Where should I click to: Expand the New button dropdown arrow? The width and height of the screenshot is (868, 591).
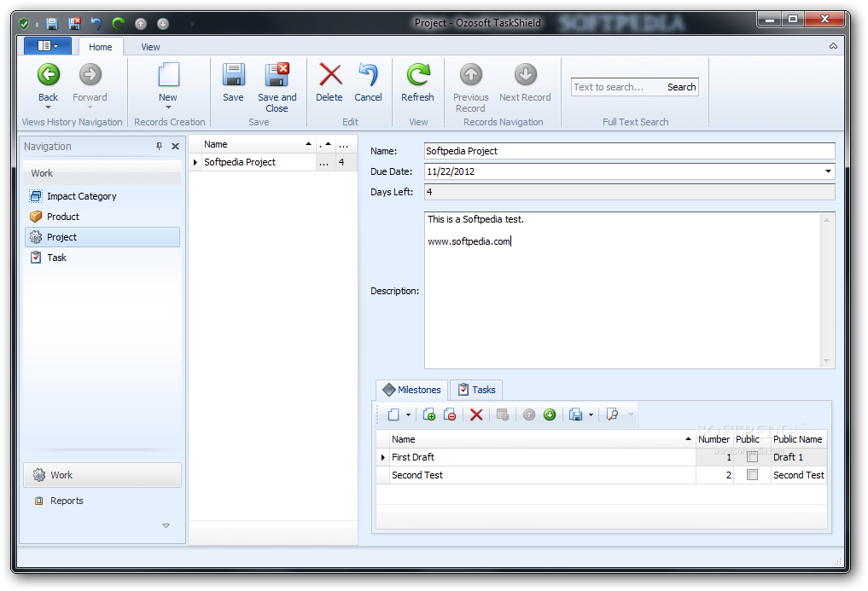point(168,107)
